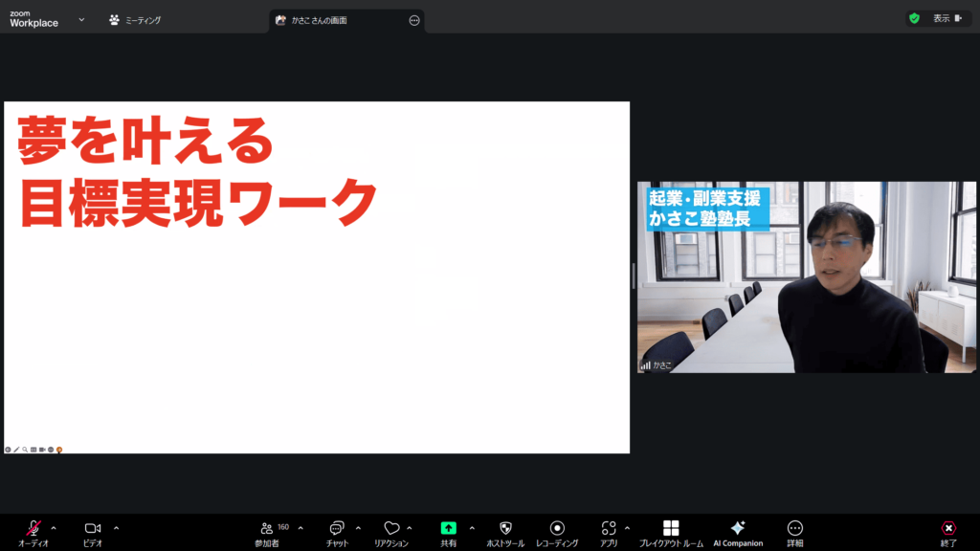Open the Zoom Workplace dropdown chevron
This screenshot has width=980, height=551.
(81, 19)
